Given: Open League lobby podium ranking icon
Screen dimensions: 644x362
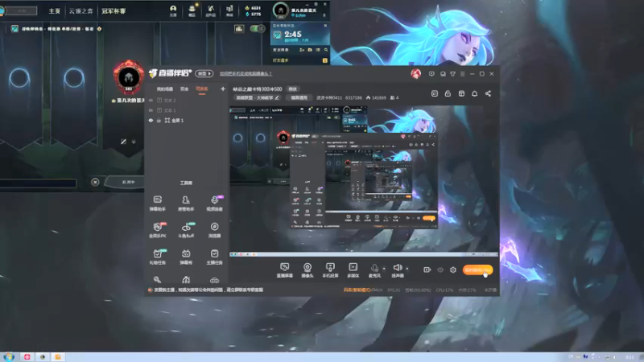Looking at the screenshot, I should coord(239,28).
